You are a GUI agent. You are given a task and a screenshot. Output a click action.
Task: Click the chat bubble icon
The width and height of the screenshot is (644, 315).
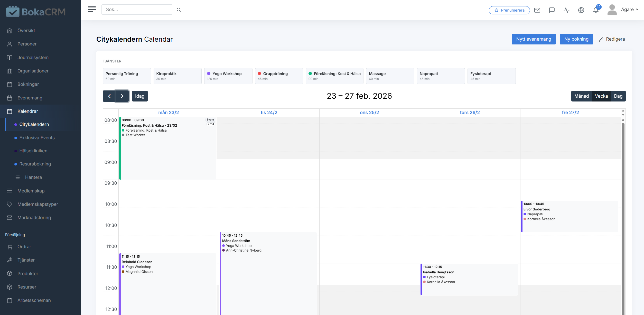[552, 10]
